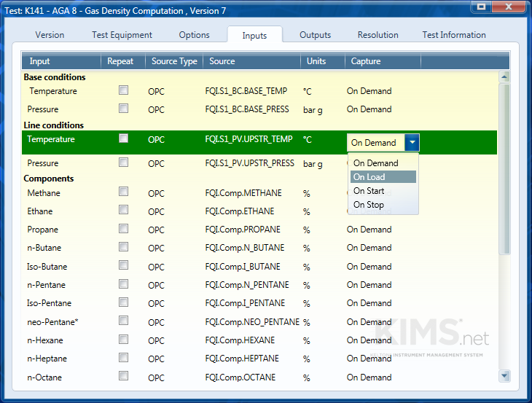Select the Inputs tab
The width and height of the screenshot is (532, 403).
(x=254, y=35)
